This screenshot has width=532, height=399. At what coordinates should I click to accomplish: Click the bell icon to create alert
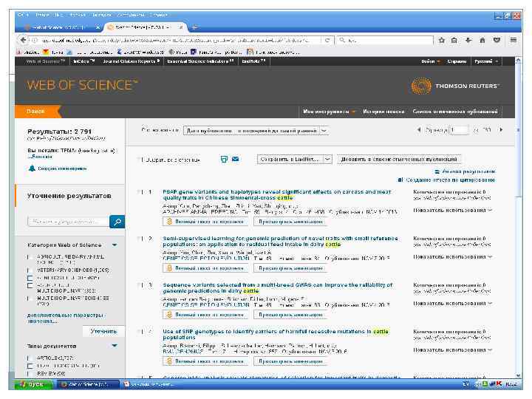pos(32,168)
